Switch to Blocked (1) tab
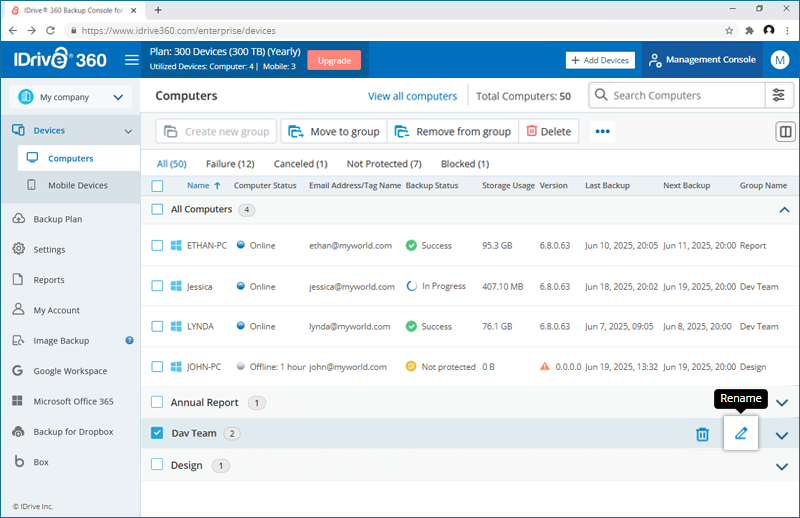Screen dimensions: 800x518 point(465,164)
